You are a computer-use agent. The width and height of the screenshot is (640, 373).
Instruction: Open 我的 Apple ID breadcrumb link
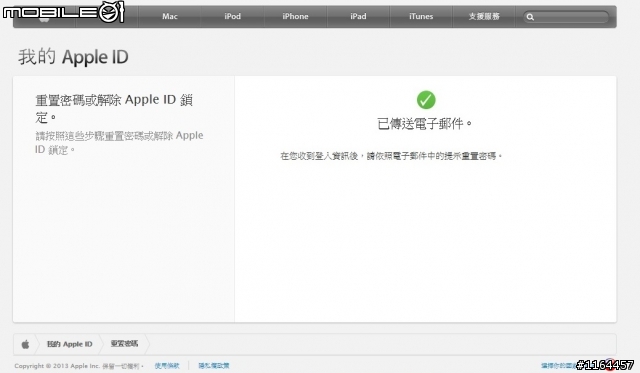(x=70, y=344)
